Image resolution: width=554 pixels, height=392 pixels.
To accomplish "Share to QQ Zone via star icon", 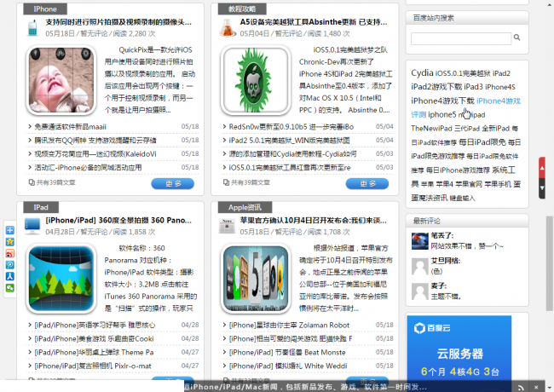I will tap(9, 242).
